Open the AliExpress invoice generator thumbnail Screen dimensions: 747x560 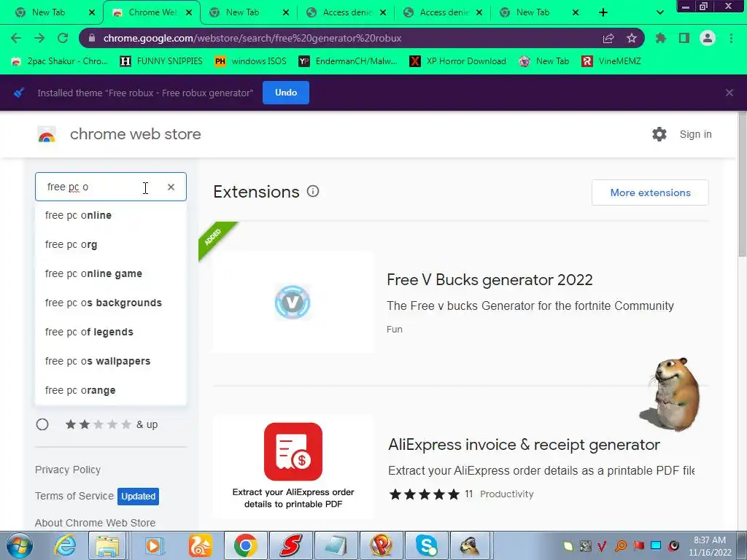point(293,467)
